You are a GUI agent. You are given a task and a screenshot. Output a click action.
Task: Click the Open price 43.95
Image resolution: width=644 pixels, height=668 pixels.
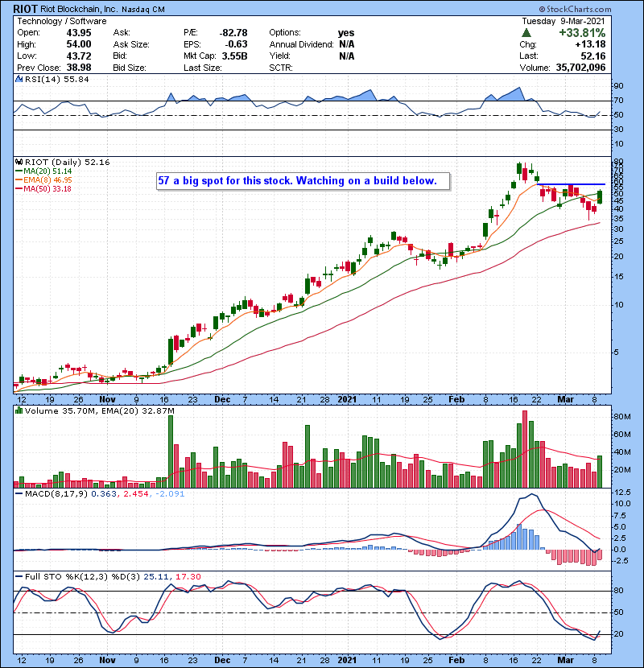[78, 33]
